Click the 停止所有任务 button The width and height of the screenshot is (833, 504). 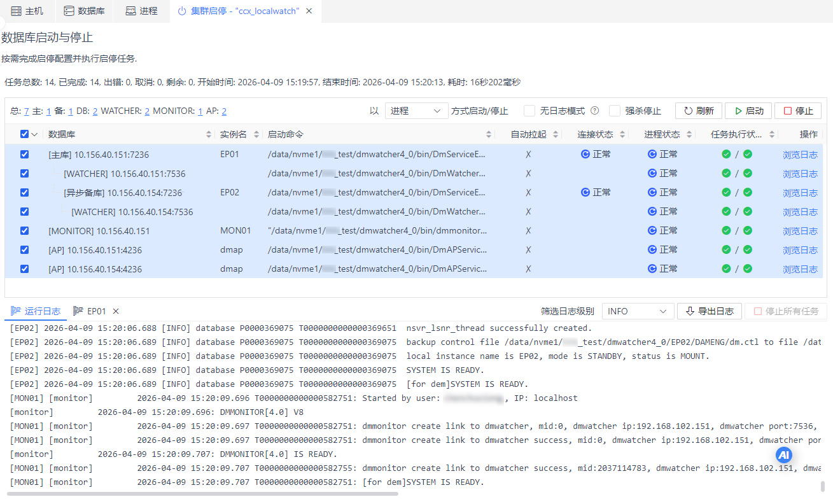click(785, 311)
